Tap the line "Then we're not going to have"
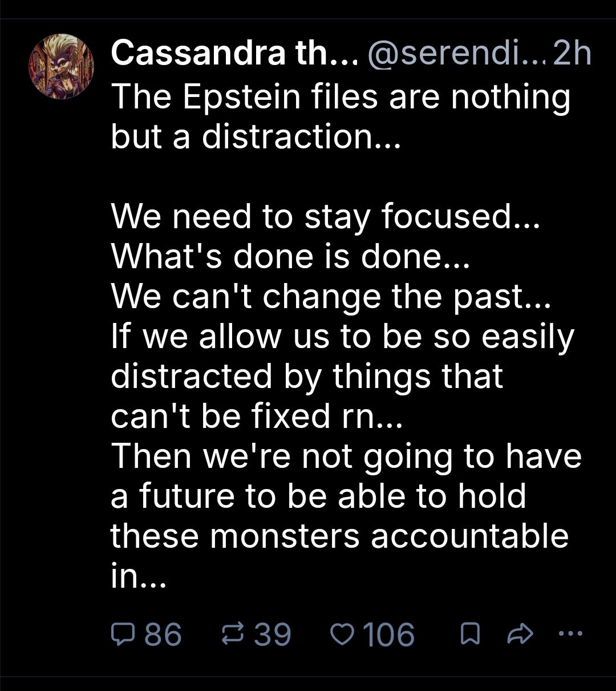The height and width of the screenshot is (691, 616). coord(346,456)
